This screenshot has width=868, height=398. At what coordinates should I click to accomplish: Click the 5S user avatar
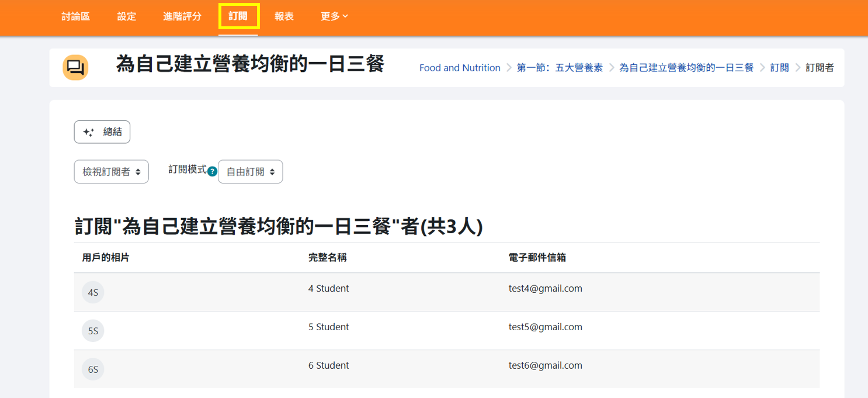93,331
